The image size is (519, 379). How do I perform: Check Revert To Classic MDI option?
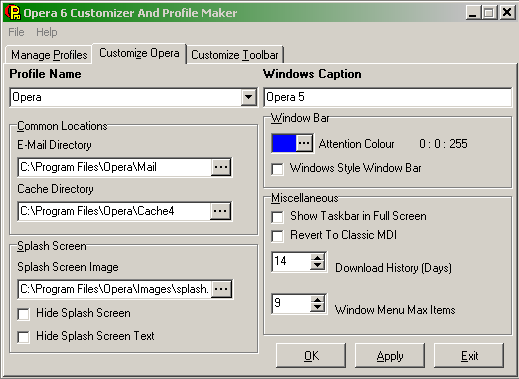click(278, 236)
